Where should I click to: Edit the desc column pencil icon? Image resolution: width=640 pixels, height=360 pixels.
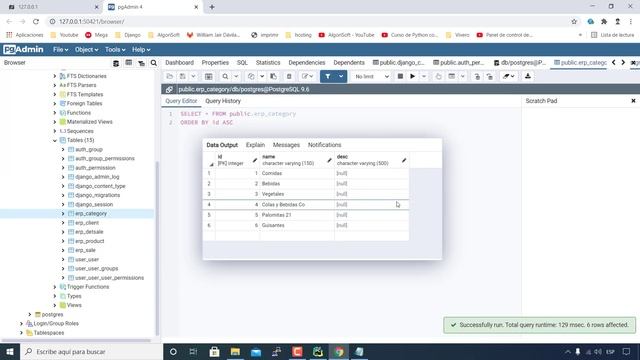(404, 160)
